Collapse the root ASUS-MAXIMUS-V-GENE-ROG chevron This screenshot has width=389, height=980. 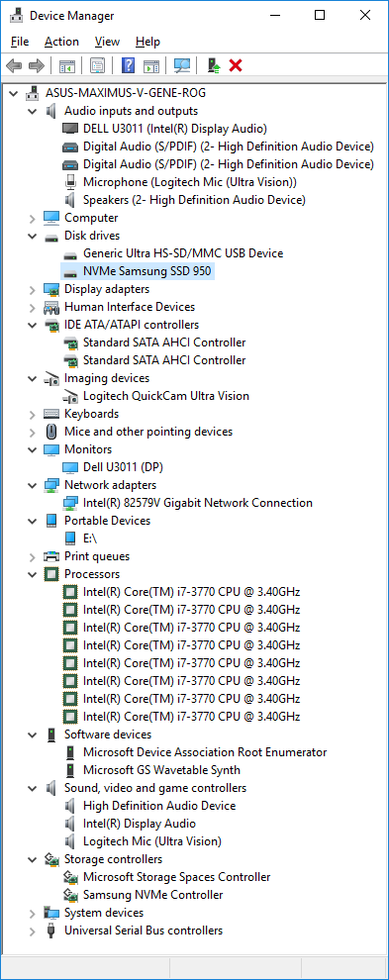point(13,93)
